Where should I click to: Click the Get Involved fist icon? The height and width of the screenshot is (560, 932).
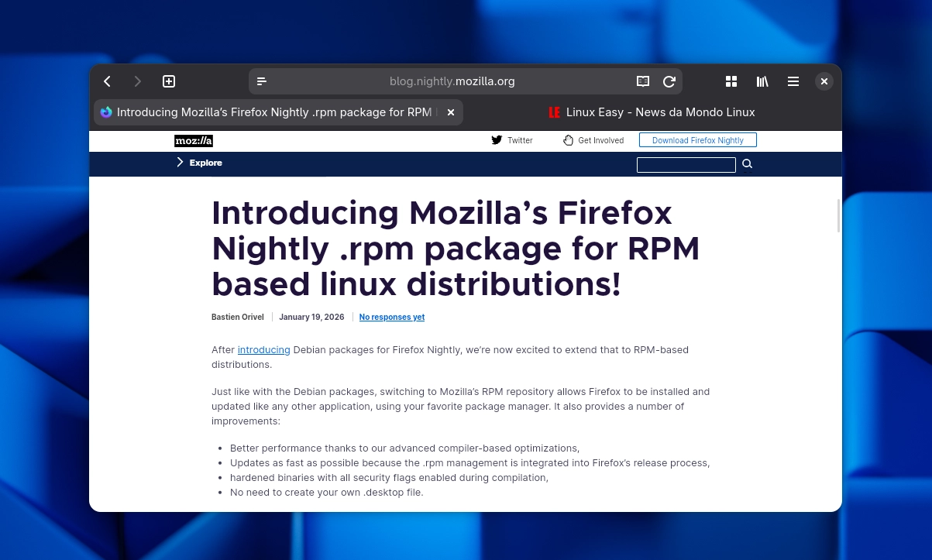point(568,140)
